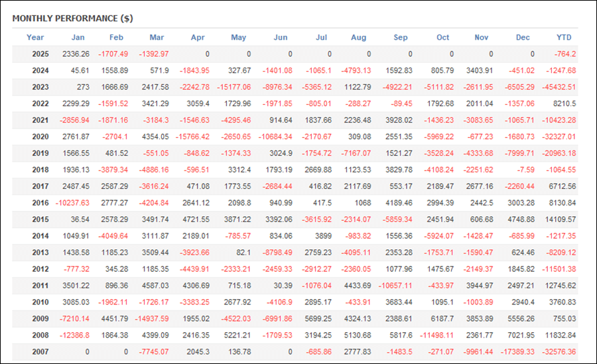Click 2008 October value -11498.11
Viewport: 597px width, 364px height.
click(436, 335)
